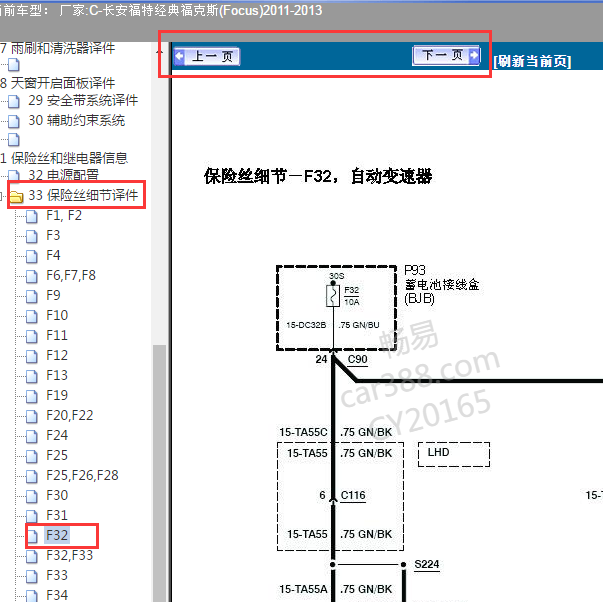Image resolution: width=603 pixels, height=602 pixels.
Task: Open the F34 fuse entry
Action: (x=57, y=595)
